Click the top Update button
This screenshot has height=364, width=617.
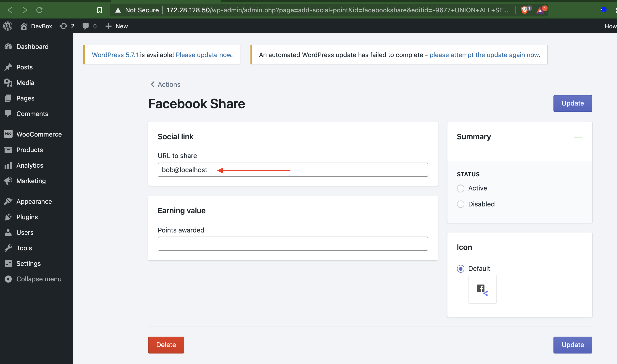coord(573,103)
